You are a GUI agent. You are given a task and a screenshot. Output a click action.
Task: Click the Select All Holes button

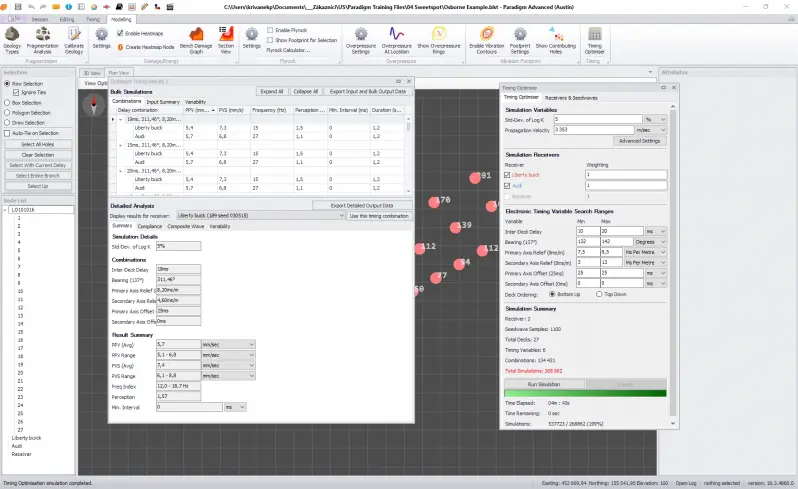pos(38,145)
